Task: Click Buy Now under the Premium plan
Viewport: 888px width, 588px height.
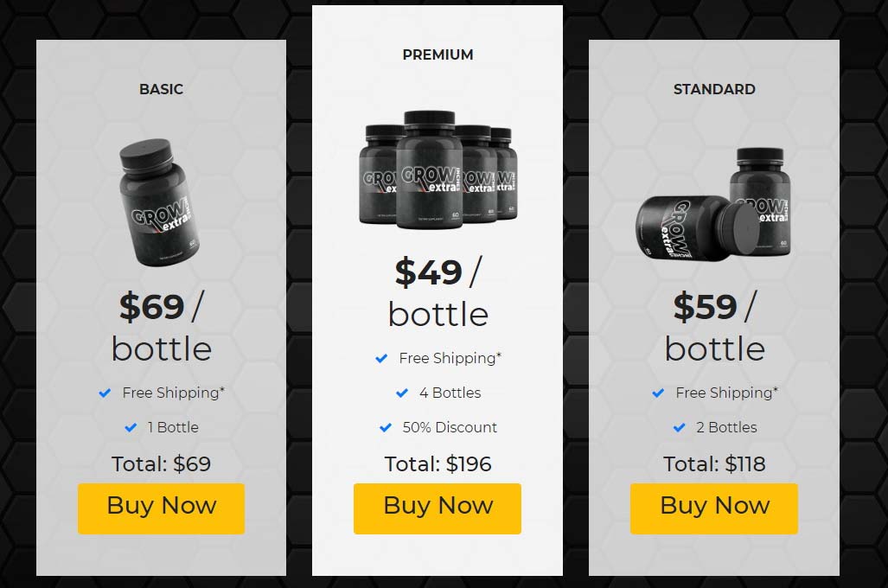Action: tap(438, 508)
